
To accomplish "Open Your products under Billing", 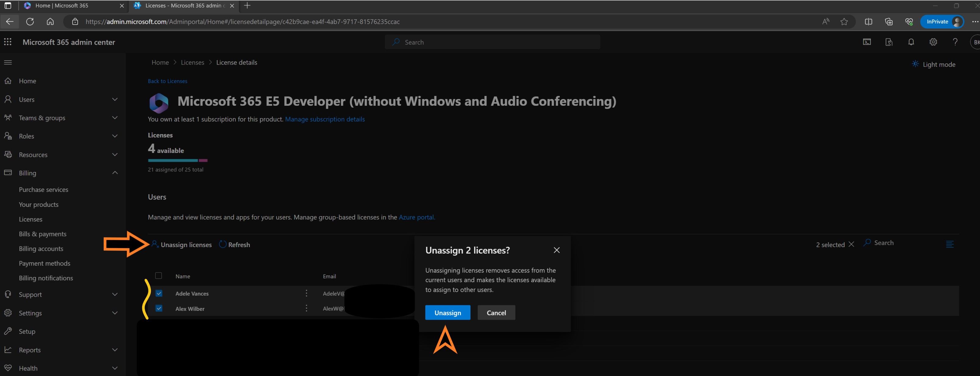I will pos(39,204).
